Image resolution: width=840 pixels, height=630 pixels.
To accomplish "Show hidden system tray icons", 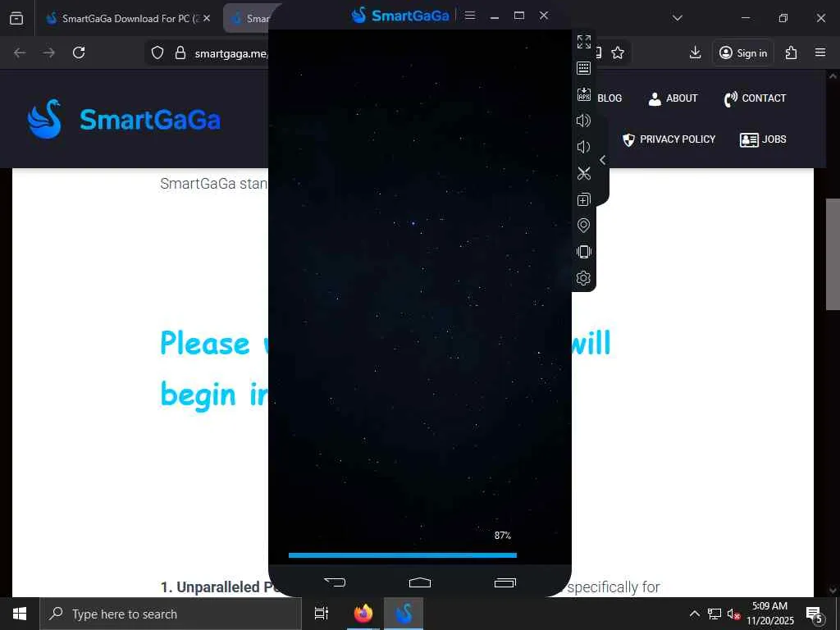I will click(694, 614).
